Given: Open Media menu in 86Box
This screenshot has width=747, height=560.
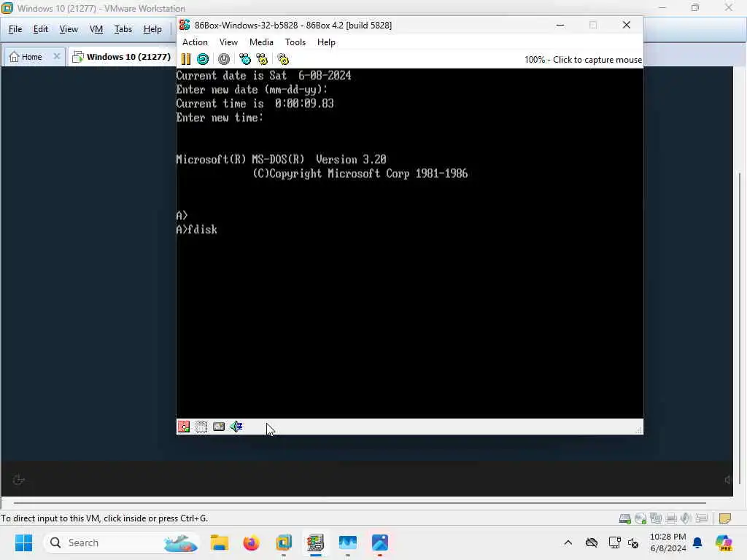Looking at the screenshot, I should click(262, 42).
